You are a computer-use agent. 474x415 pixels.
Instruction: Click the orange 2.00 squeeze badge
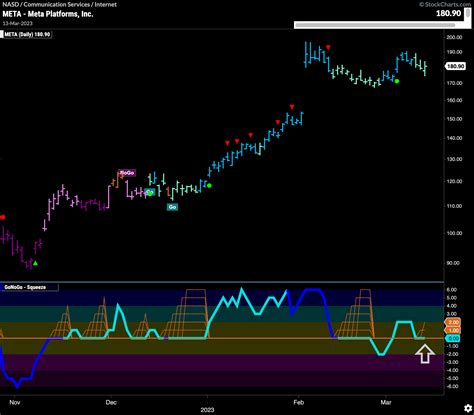453,322
